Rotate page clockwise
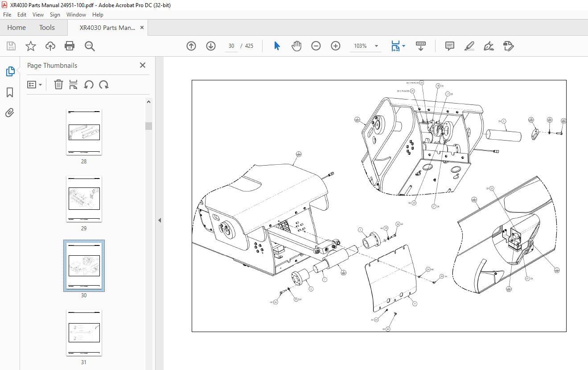This screenshot has height=370, width=588. [104, 84]
